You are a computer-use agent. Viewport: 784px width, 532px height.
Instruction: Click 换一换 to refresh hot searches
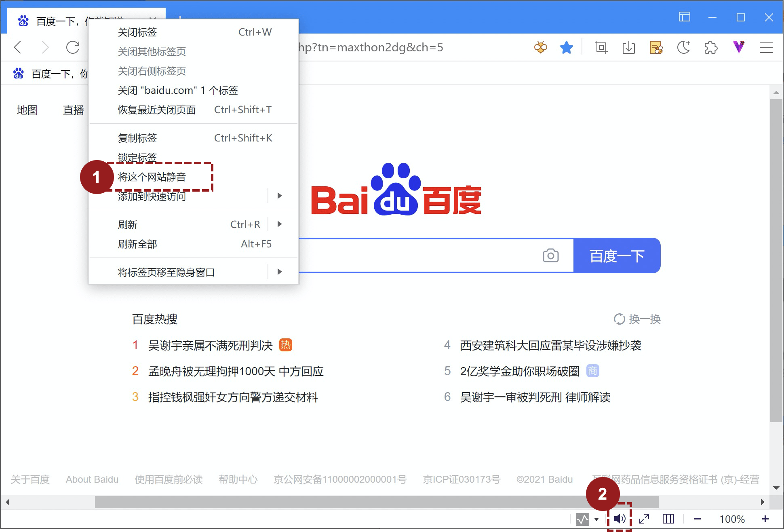[x=637, y=319]
